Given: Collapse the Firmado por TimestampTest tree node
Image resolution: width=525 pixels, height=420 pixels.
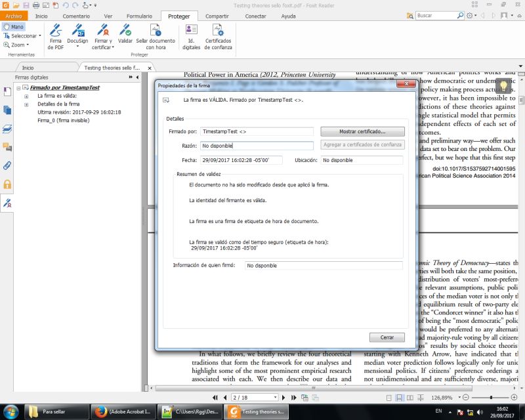Looking at the screenshot, I should tap(18, 88).
